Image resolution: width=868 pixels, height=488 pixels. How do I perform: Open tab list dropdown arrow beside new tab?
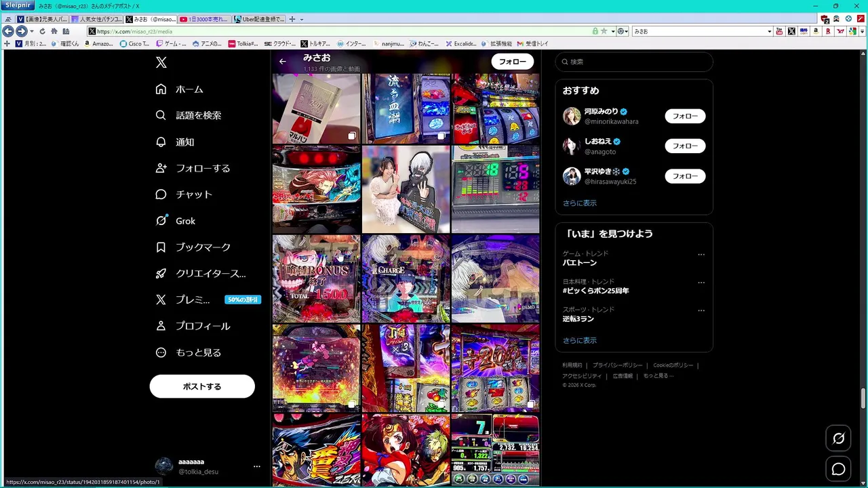(x=302, y=20)
